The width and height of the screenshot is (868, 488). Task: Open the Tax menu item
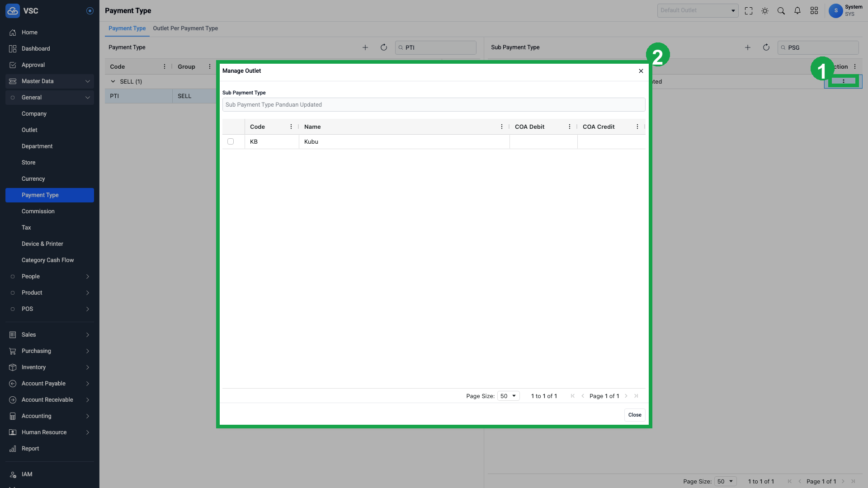point(50,228)
